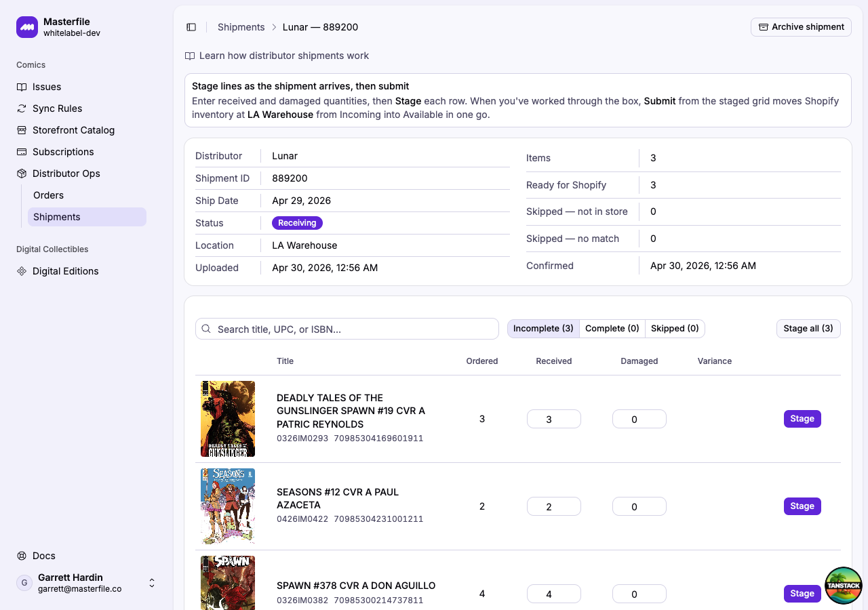The width and height of the screenshot is (868, 610).
Task: Click the Variance column header
Action: (x=715, y=361)
